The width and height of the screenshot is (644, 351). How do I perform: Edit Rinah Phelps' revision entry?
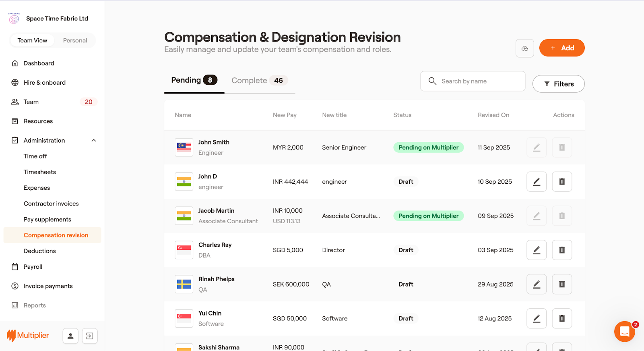coord(536,285)
